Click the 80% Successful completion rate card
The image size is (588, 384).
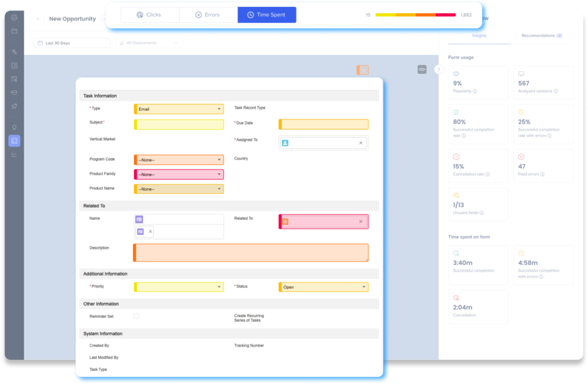[x=478, y=124]
